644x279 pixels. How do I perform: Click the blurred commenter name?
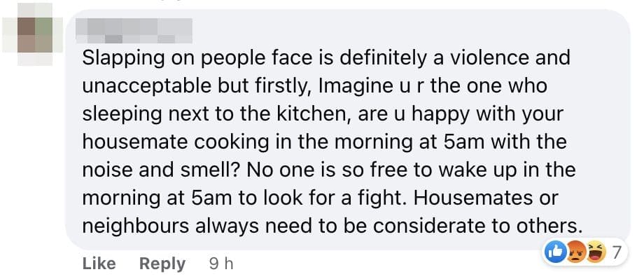134,30
